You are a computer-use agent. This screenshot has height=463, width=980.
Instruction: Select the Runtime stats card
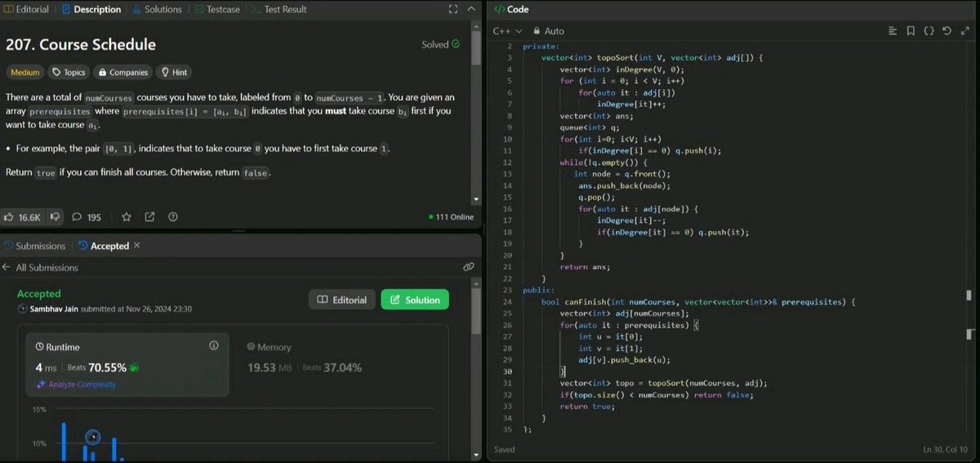(127, 364)
